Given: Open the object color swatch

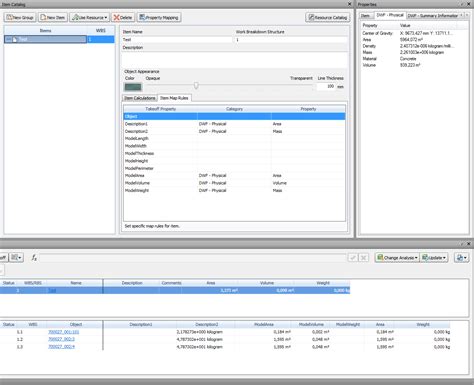Looking at the screenshot, I should click(x=133, y=87).
